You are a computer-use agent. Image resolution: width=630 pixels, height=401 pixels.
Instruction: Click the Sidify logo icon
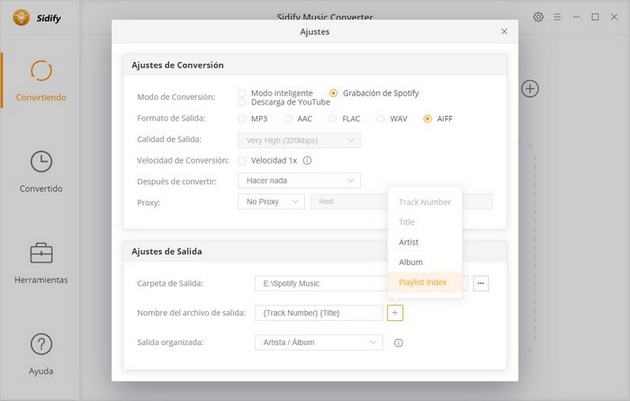[21, 18]
